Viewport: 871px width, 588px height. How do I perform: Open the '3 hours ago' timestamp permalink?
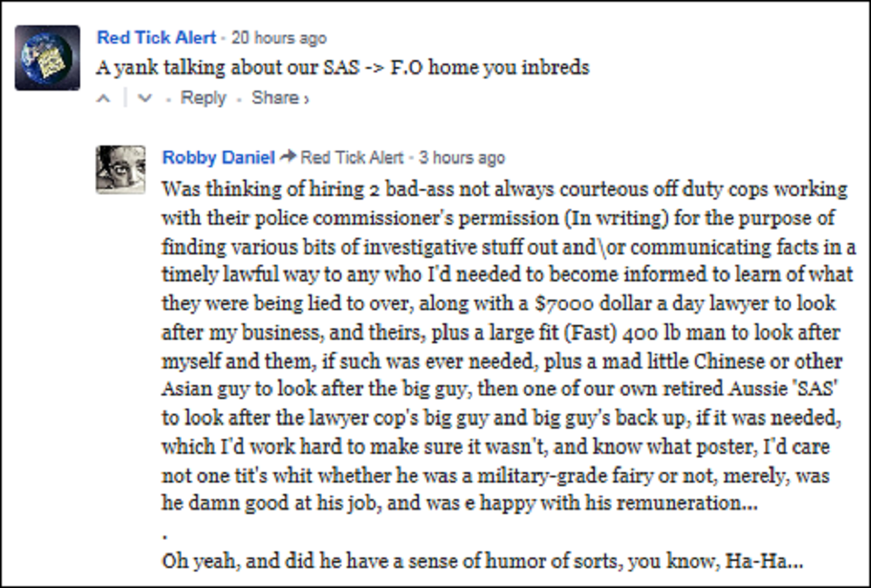[462, 158]
